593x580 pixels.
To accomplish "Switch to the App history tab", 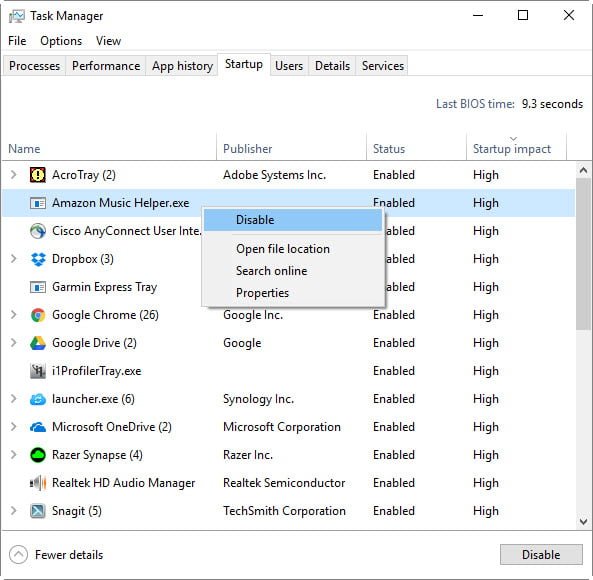I will tap(182, 66).
